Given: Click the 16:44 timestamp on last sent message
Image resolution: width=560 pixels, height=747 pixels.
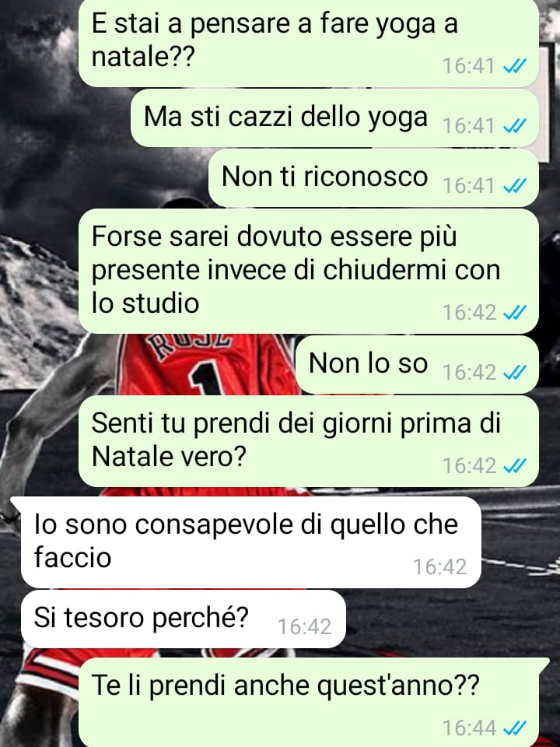Looking at the screenshot, I should point(470,728).
